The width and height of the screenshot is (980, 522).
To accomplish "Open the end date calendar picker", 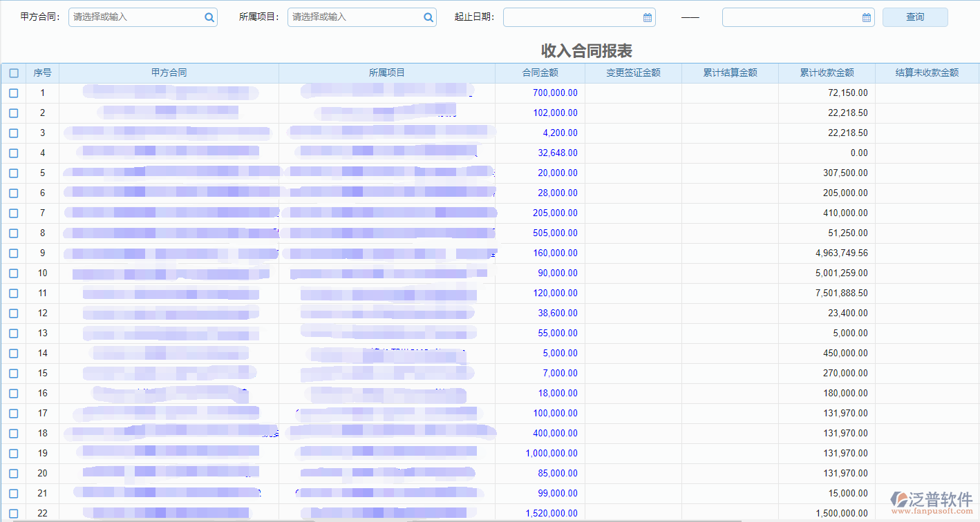I will tap(866, 17).
